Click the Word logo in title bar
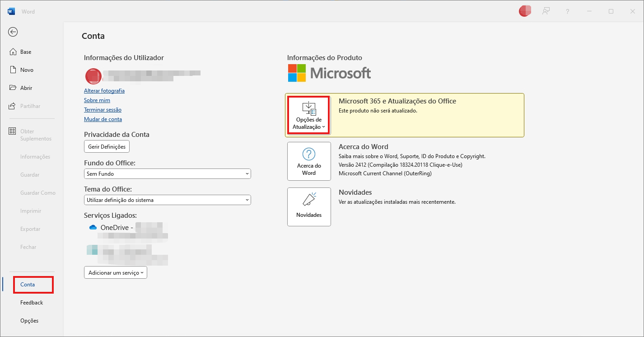The image size is (644, 337). (x=11, y=11)
